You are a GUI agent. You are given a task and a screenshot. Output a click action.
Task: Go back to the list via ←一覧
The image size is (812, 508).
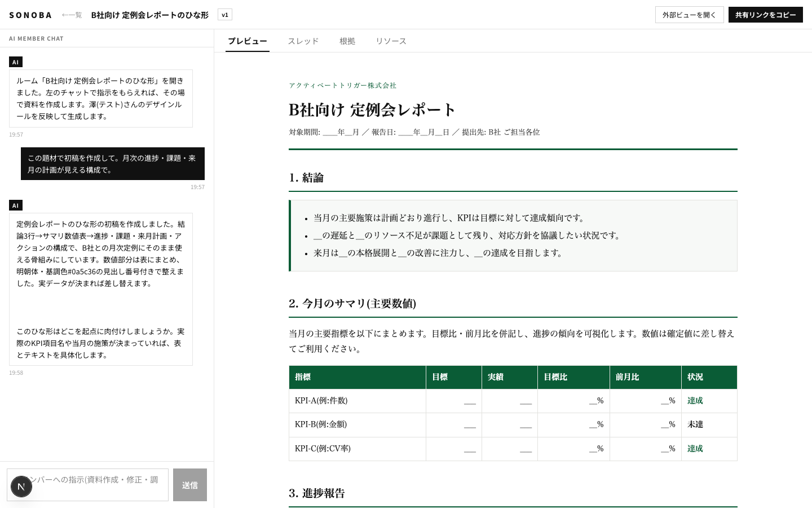point(72,15)
